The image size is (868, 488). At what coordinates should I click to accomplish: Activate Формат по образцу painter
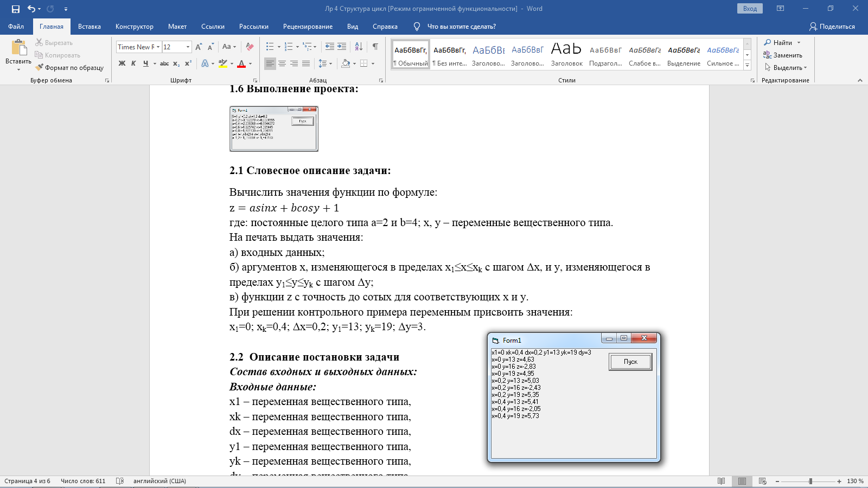(69, 68)
